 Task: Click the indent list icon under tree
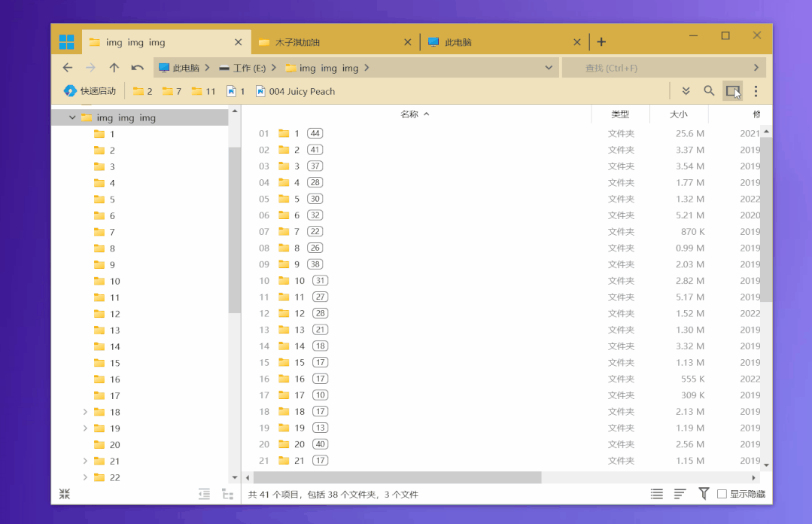205,494
